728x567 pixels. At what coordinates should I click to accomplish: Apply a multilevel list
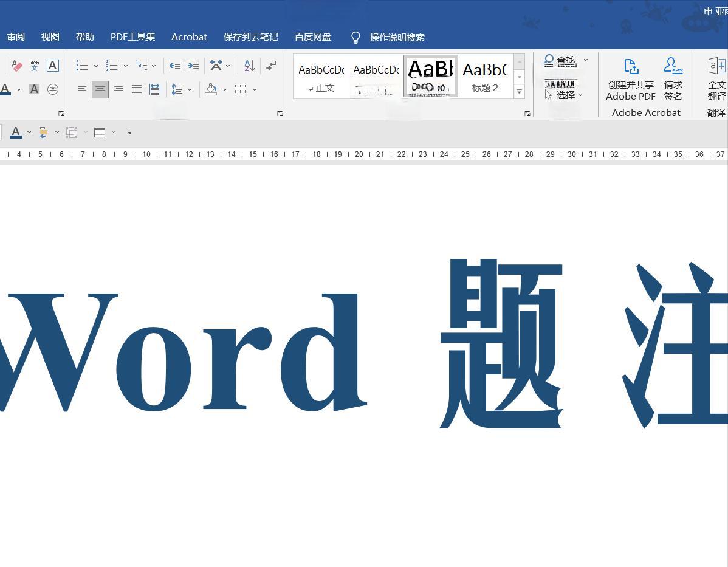tap(141, 66)
